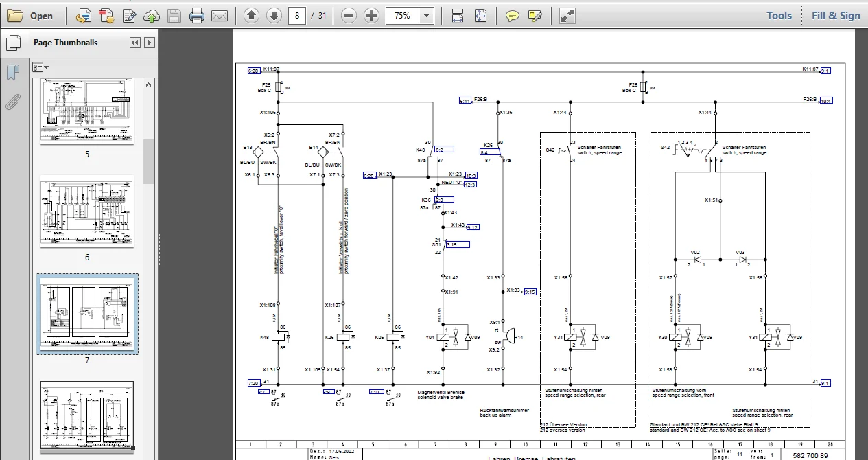The height and width of the screenshot is (460, 868).
Task: Click the single right arrow panel button
Action: click(x=149, y=43)
